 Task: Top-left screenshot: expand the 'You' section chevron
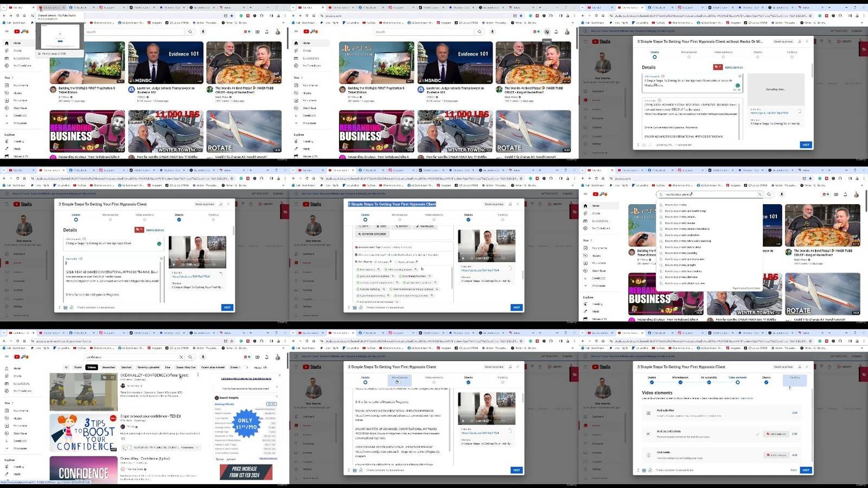point(11,78)
